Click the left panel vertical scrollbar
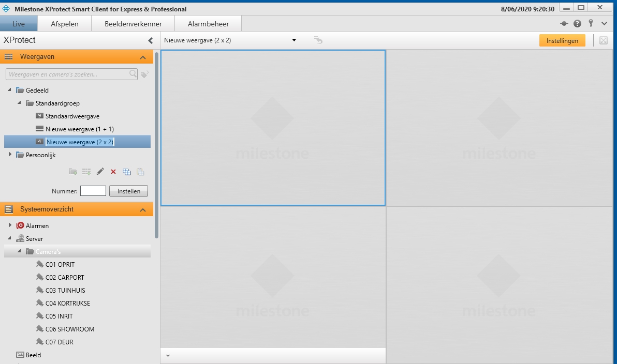 tap(157, 145)
